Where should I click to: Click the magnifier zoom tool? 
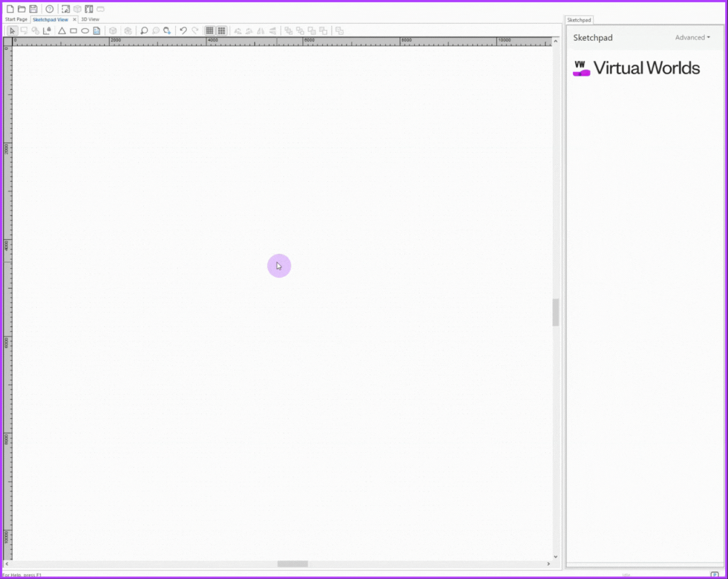[144, 31]
